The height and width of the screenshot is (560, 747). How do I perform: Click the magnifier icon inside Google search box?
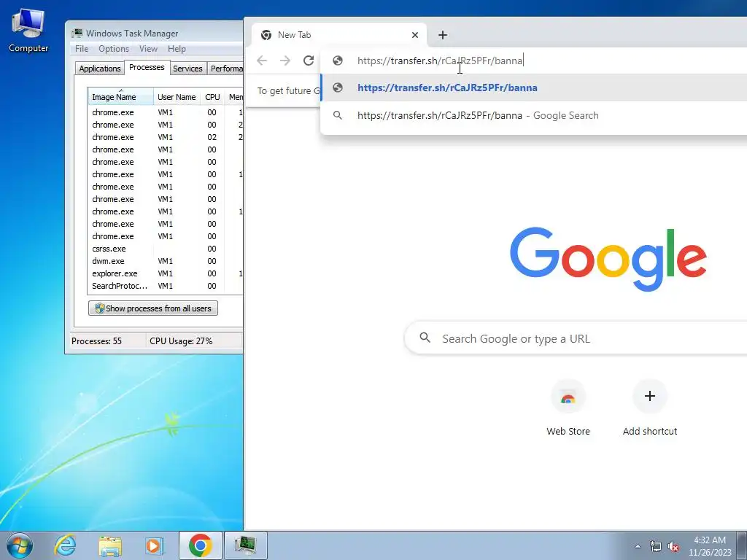pos(425,338)
